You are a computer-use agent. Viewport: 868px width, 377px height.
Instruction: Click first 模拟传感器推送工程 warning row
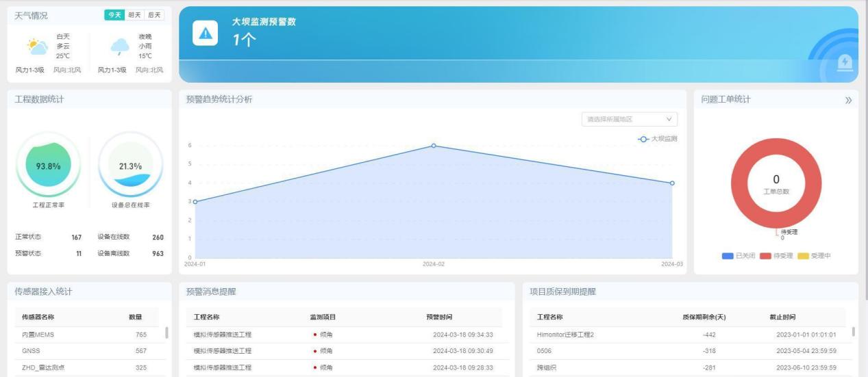pyautogui.click(x=223, y=335)
